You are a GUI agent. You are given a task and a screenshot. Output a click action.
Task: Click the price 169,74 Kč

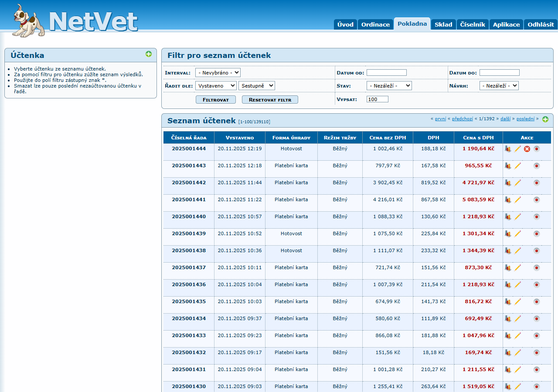[478, 352]
